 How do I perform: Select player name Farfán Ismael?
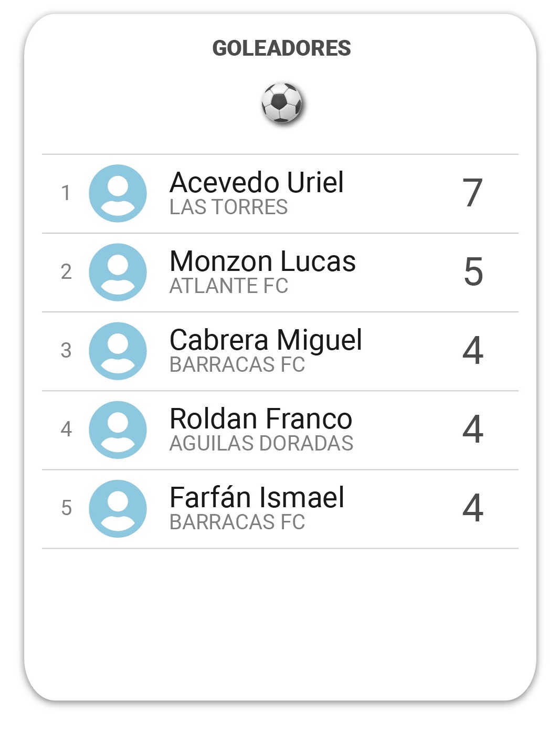(257, 497)
